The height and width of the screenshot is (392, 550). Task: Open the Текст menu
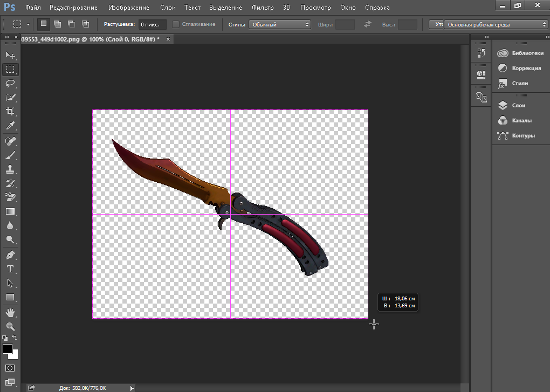(x=192, y=8)
